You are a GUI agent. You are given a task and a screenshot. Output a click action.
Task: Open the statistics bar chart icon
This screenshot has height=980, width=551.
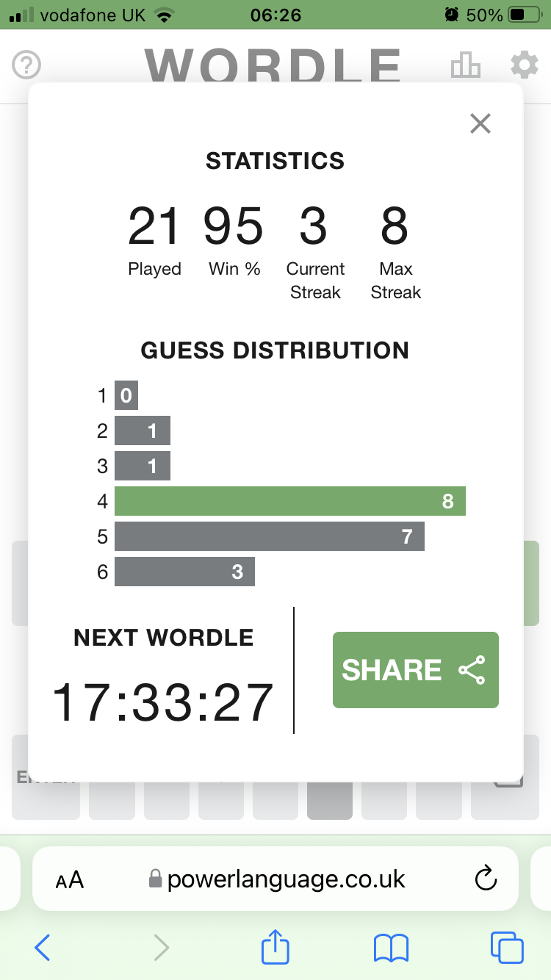coord(466,65)
